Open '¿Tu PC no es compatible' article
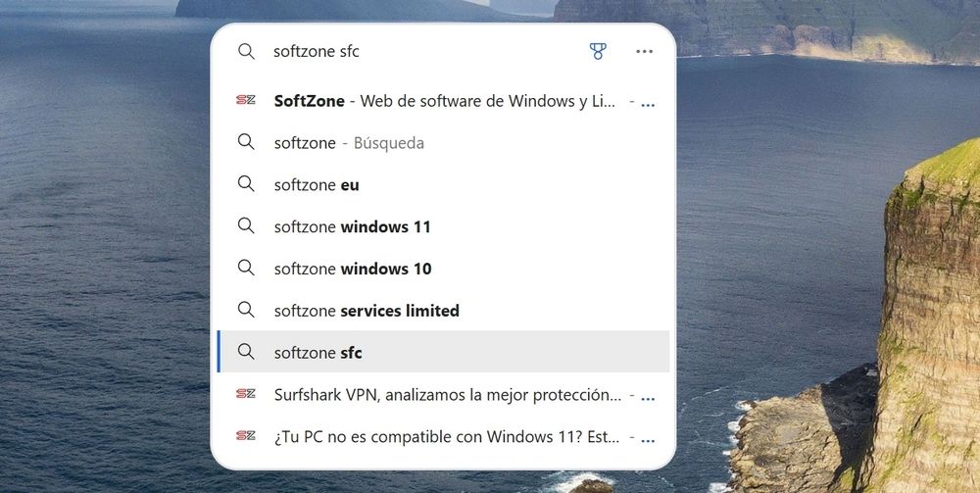Image resolution: width=980 pixels, height=493 pixels. click(448, 436)
